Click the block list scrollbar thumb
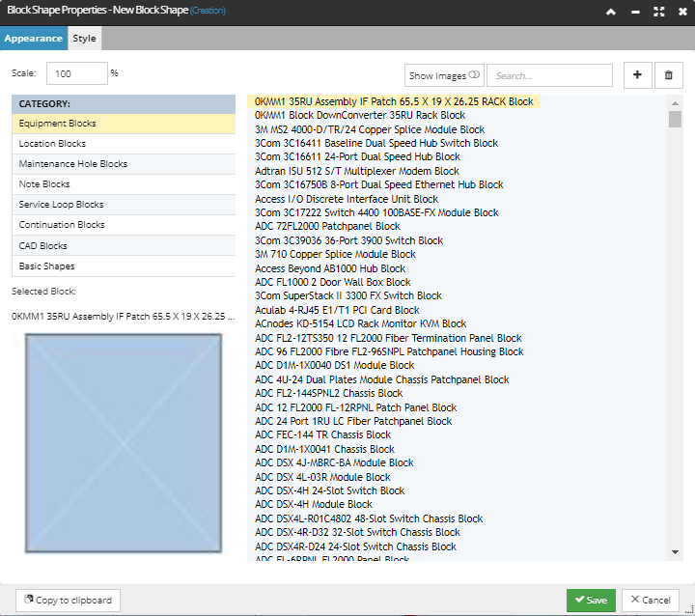The height and width of the screenshot is (616, 695). pos(675,120)
